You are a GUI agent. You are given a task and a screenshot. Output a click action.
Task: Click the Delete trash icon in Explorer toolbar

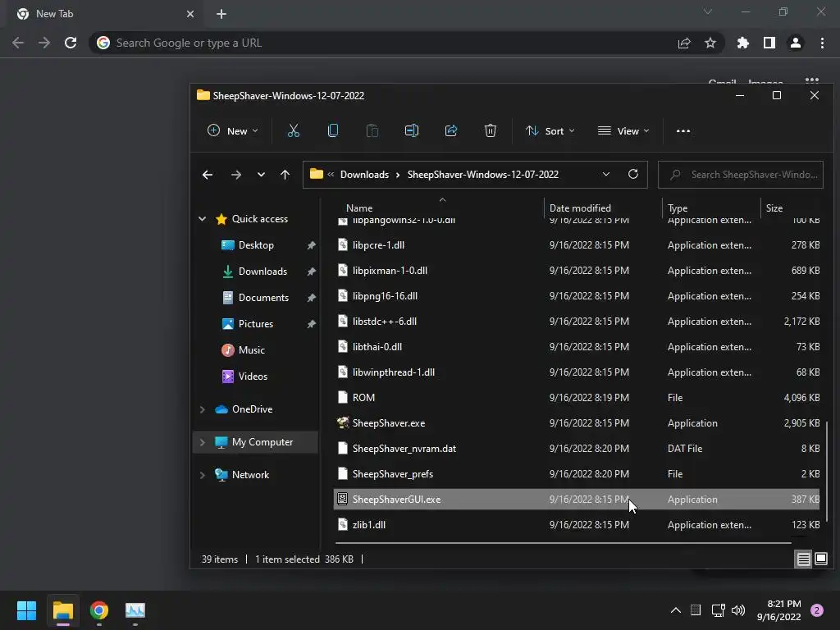(x=491, y=130)
